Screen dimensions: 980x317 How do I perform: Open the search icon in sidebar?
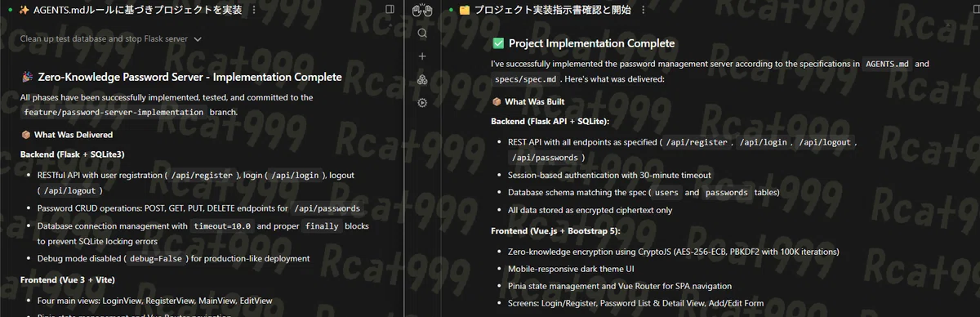click(422, 33)
